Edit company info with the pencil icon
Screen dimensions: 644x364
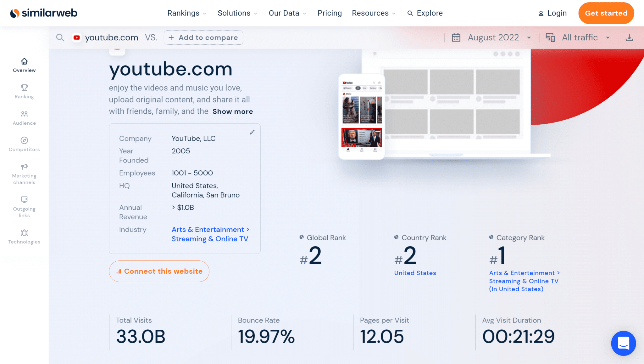(x=252, y=132)
